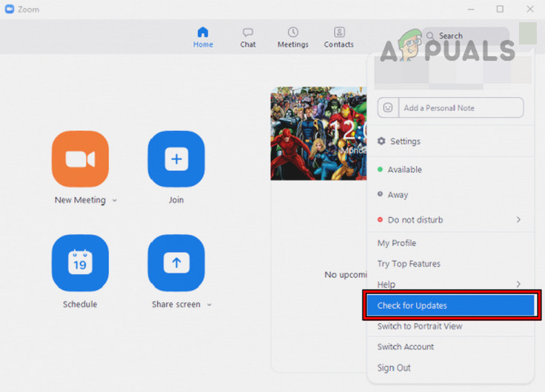Set status to Available
This screenshot has height=392, width=545.
point(451,170)
